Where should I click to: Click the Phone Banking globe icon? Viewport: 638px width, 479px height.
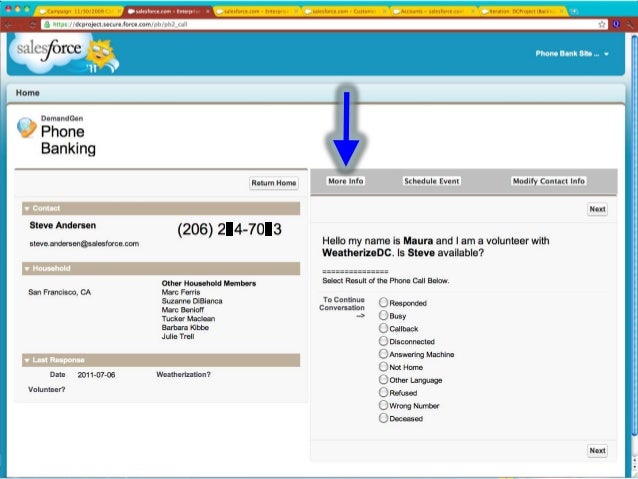pos(26,127)
